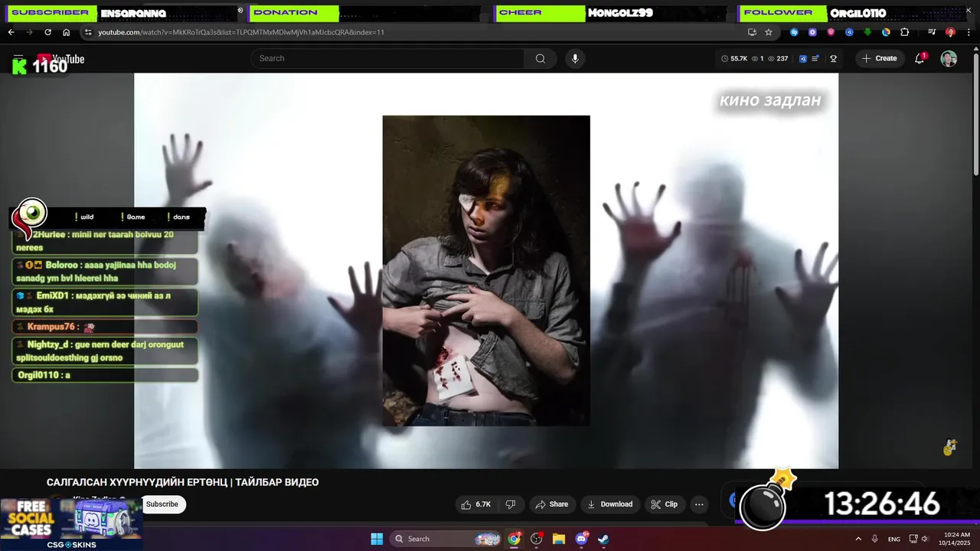Click the Share button
The height and width of the screenshot is (551, 980).
pos(551,504)
